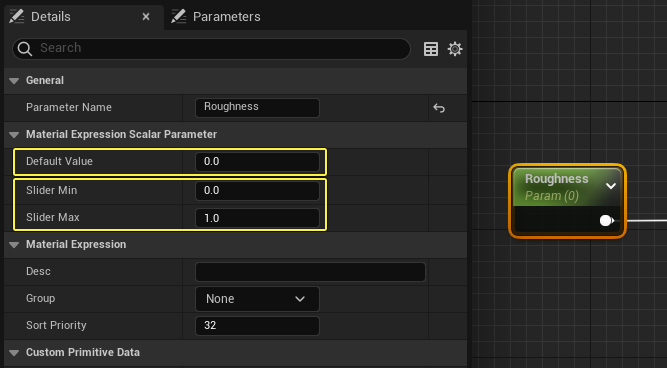The height and width of the screenshot is (368, 667).
Task: Click the Desc label
Action: click(38, 271)
